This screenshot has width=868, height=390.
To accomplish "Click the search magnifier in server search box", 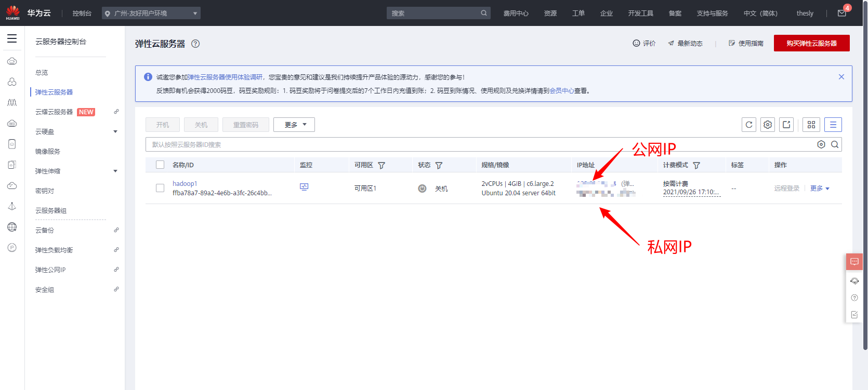I will point(835,144).
